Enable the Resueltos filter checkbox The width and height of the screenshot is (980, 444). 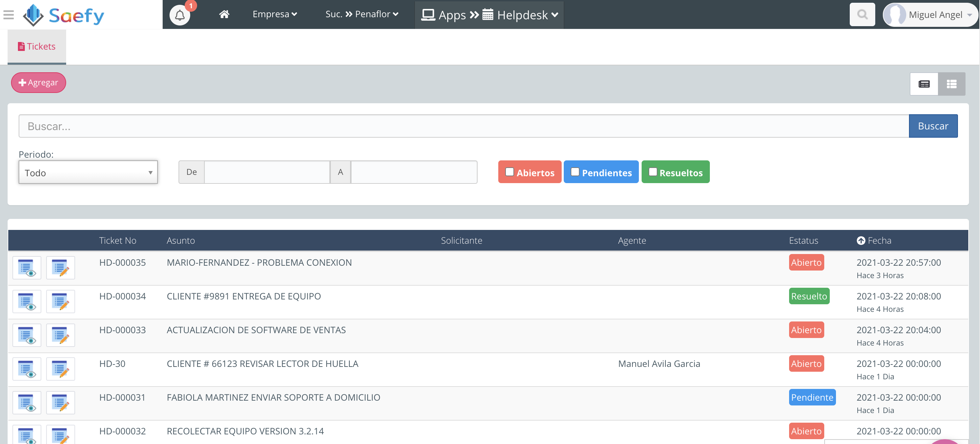[x=652, y=172]
